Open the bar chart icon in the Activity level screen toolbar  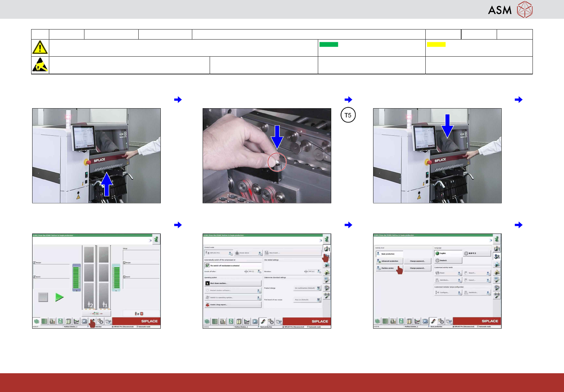point(393,321)
